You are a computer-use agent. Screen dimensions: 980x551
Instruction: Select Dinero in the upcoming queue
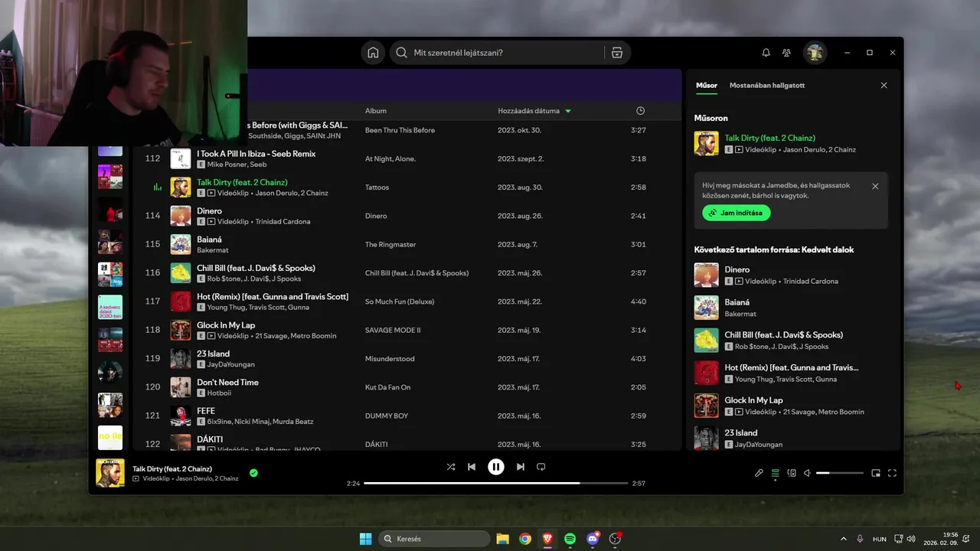coord(792,275)
